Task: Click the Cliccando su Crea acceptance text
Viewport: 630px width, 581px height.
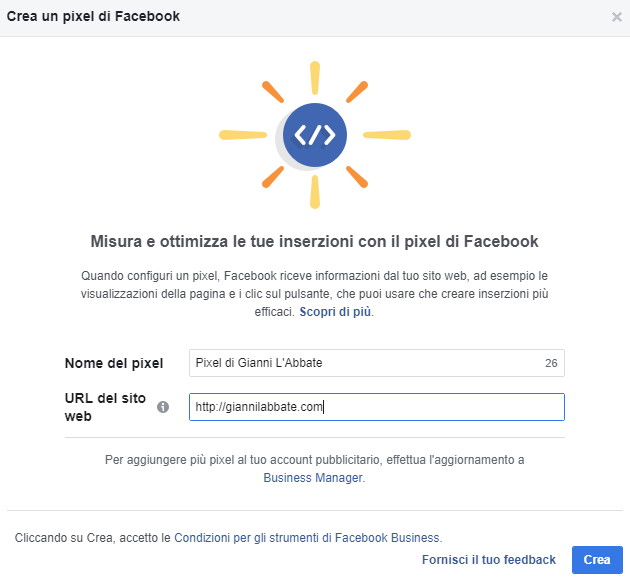Action: pos(93,537)
